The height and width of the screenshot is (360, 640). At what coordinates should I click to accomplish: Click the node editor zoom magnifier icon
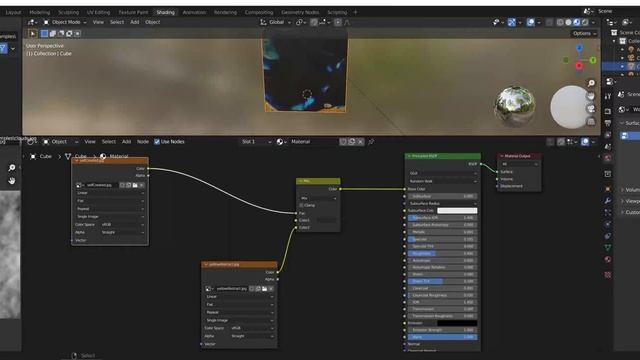(x=12, y=168)
